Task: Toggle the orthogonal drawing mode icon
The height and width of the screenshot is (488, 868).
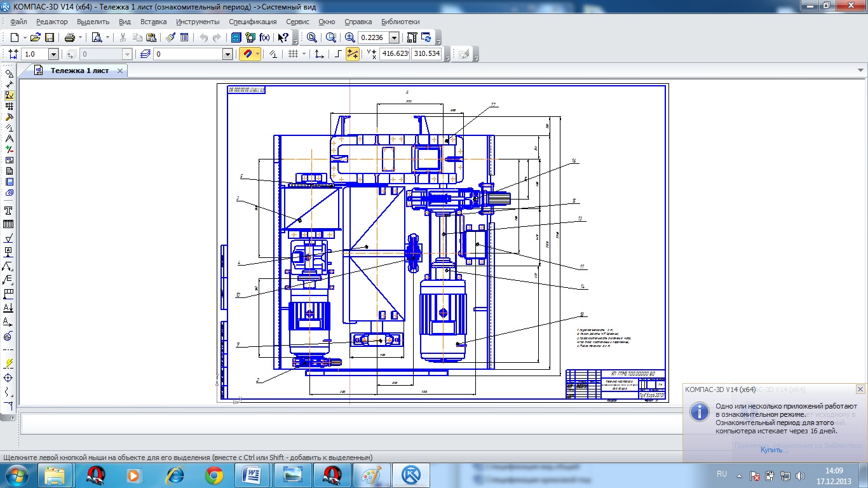Action: pos(338,55)
